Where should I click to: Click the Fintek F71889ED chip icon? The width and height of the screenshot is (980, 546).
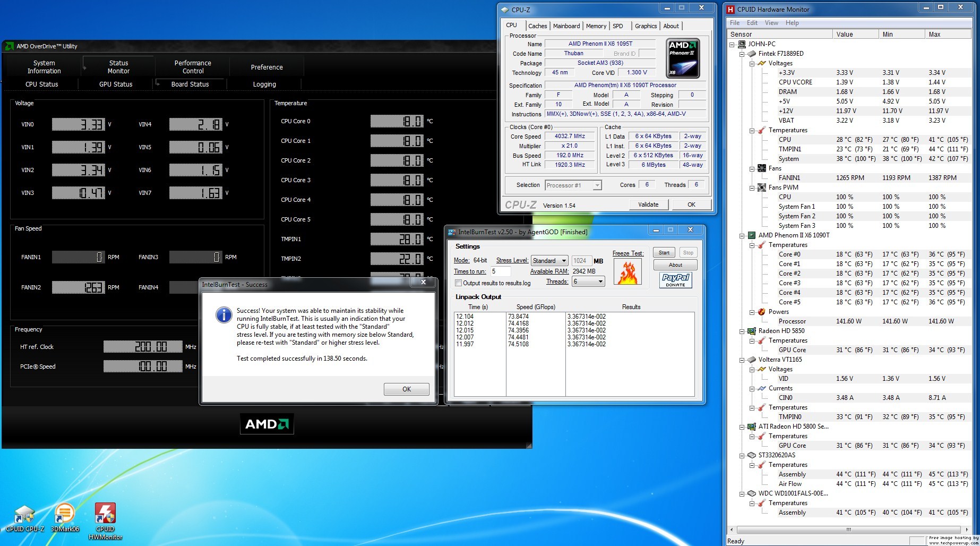[752, 54]
